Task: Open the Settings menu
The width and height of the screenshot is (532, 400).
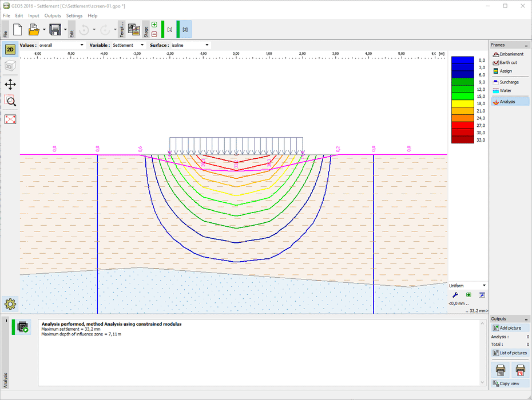Action: (x=74, y=15)
